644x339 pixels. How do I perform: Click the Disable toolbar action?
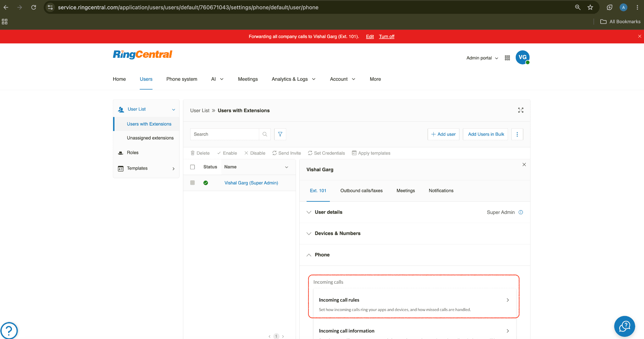[x=255, y=153]
